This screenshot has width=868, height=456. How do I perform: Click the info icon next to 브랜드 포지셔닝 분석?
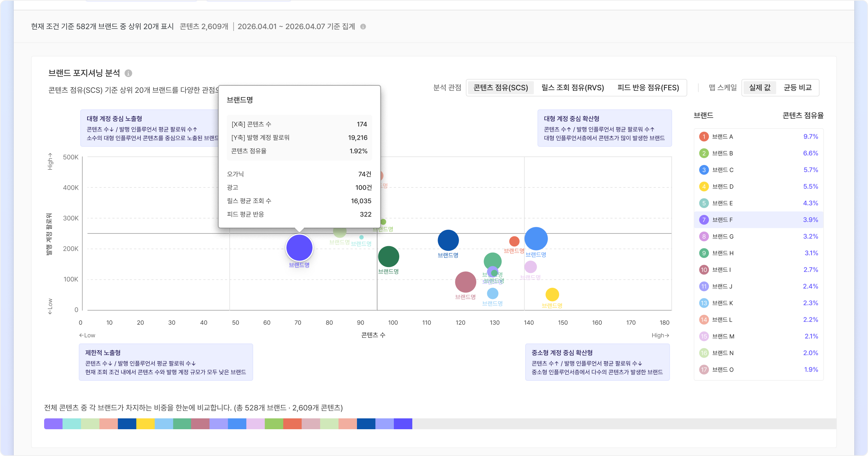[128, 73]
